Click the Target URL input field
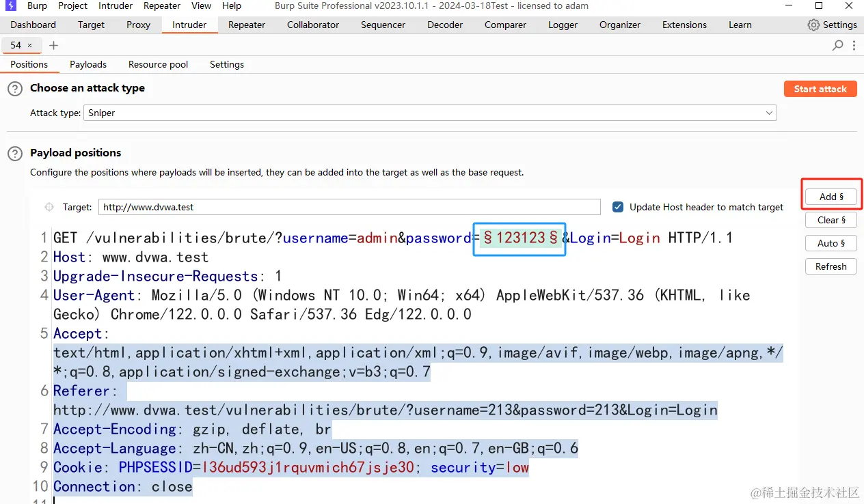864x504 pixels. (x=349, y=207)
